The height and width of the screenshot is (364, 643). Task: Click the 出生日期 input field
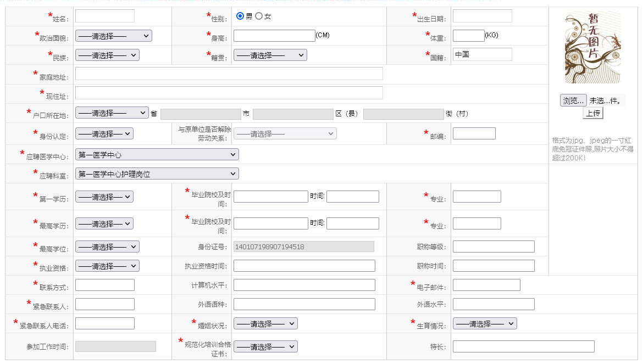[x=482, y=16]
